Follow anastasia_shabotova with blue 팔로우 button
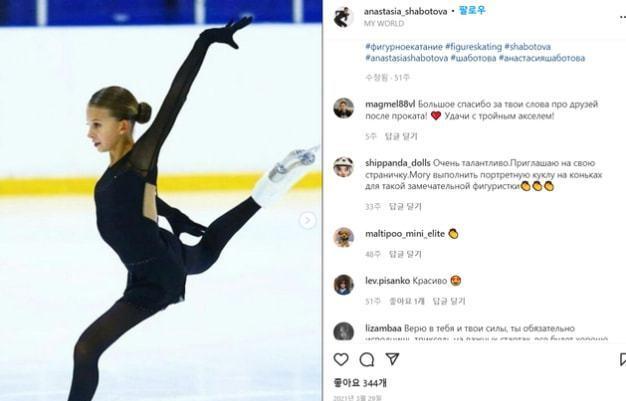This screenshot has height=401, width=626. 472,11
